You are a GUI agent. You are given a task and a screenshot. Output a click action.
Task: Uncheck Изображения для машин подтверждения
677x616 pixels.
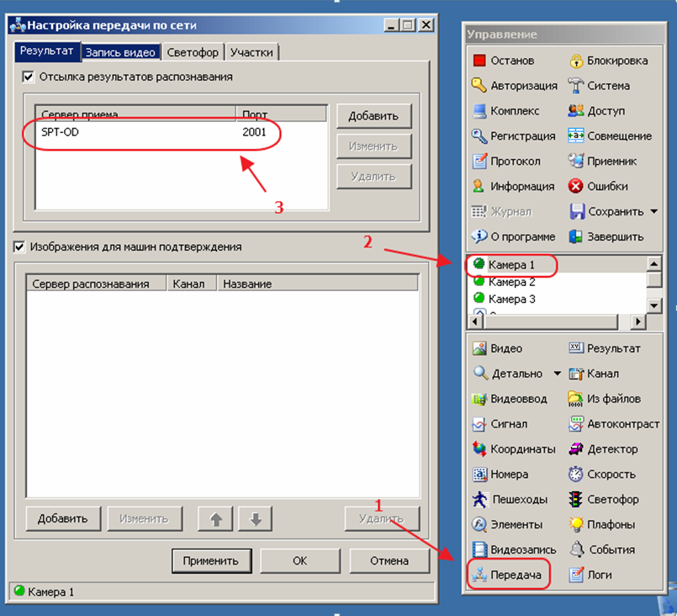point(20,247)
